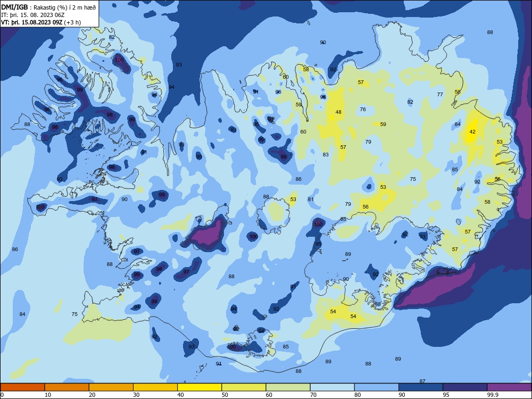
Task: Click the legend tick label 70
Action: pos(313,395)
